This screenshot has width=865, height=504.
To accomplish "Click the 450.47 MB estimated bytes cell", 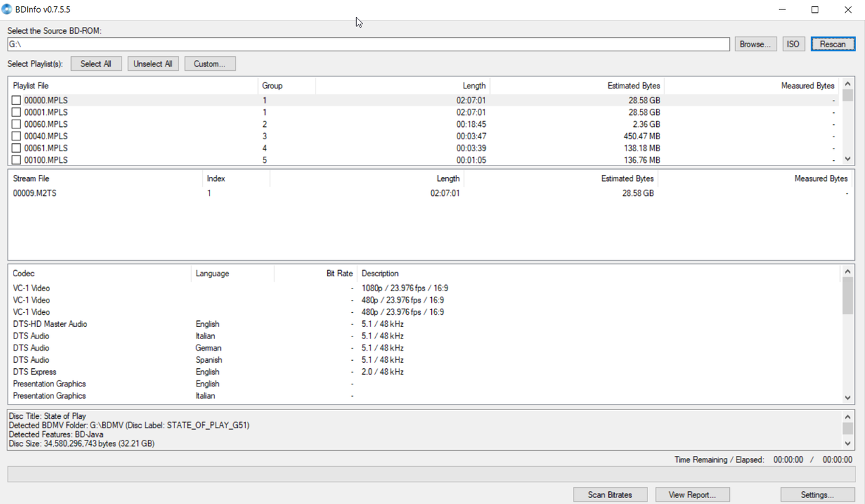I will tap(641, 136).
